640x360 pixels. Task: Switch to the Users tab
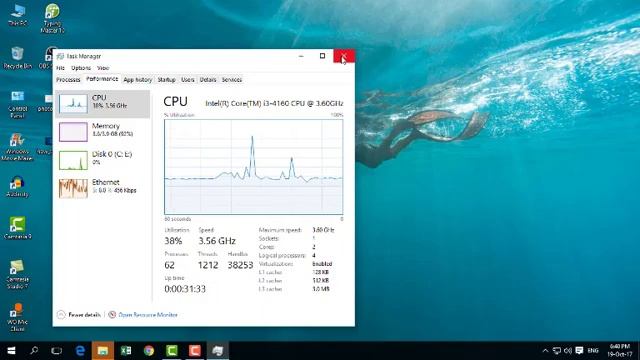point(188,80)
